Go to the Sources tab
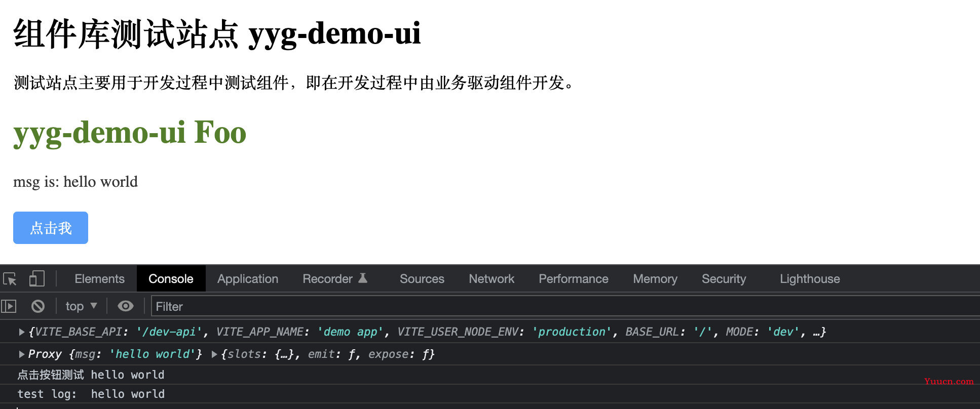The height and width of the screenshot is (409, 980). 422,279
